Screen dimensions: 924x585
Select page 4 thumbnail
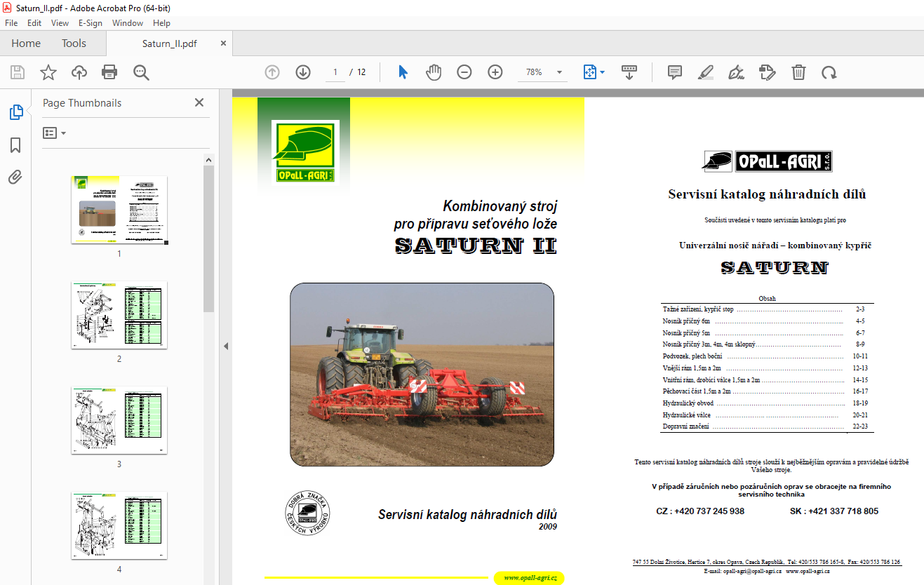pyautogui.click(x=119, y=525)
